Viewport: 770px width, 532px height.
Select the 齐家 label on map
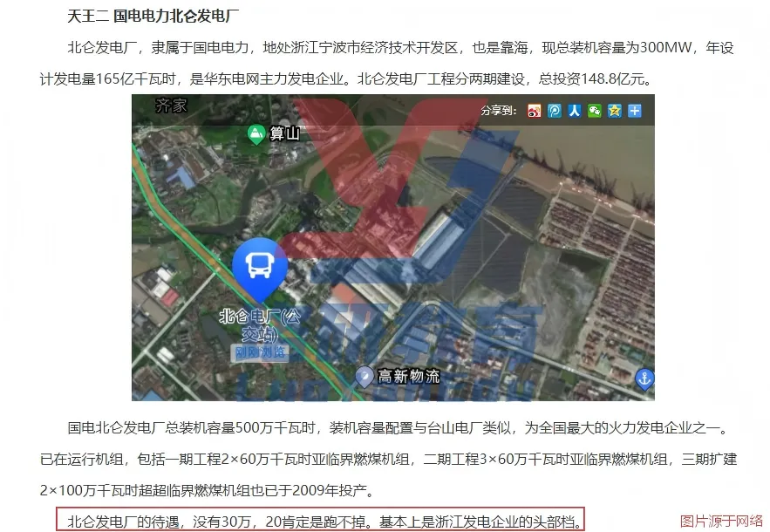[x=172, y=106]
